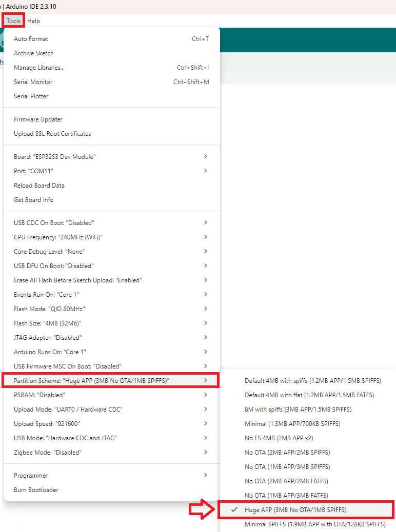Select No OTA 1MB APP/3MB FATFS
This screenshot has height=532, width=396.
click(308, 496)
